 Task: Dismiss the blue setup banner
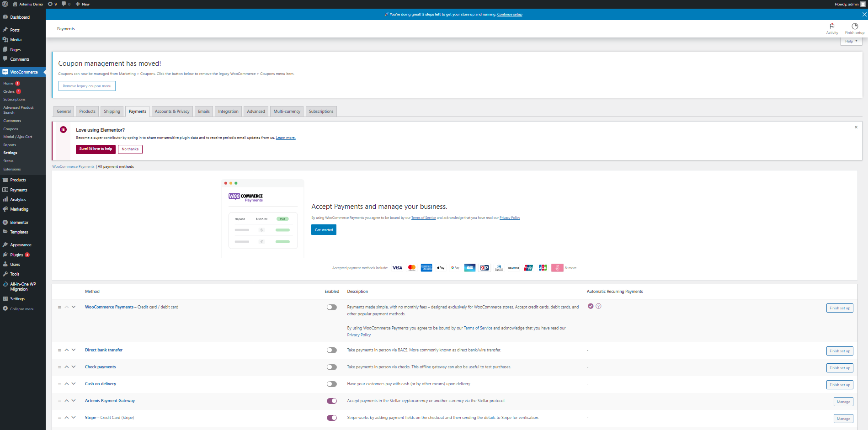[x=864, y=15]
